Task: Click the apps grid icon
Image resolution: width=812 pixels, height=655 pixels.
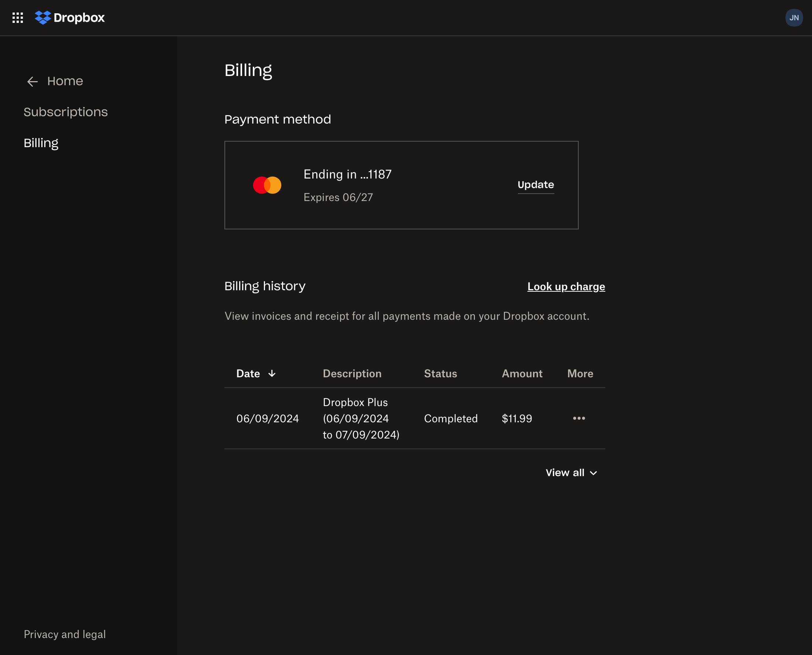Action: (17, 18)
